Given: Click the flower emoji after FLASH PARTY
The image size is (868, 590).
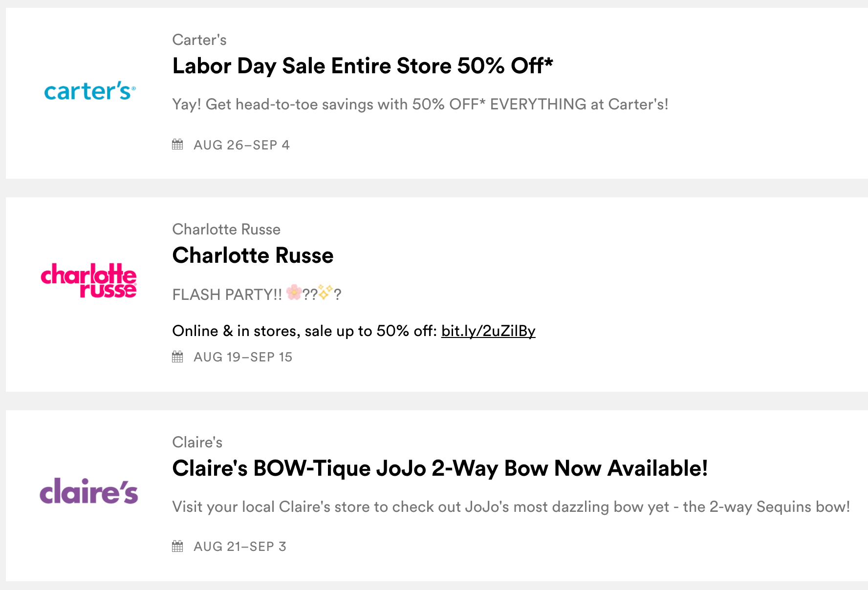Looking at the screenshot, I should (294, 293).
